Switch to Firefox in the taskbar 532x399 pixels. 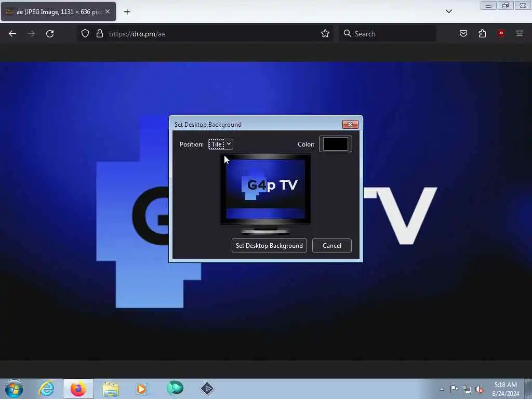click(x=78, y=389)
